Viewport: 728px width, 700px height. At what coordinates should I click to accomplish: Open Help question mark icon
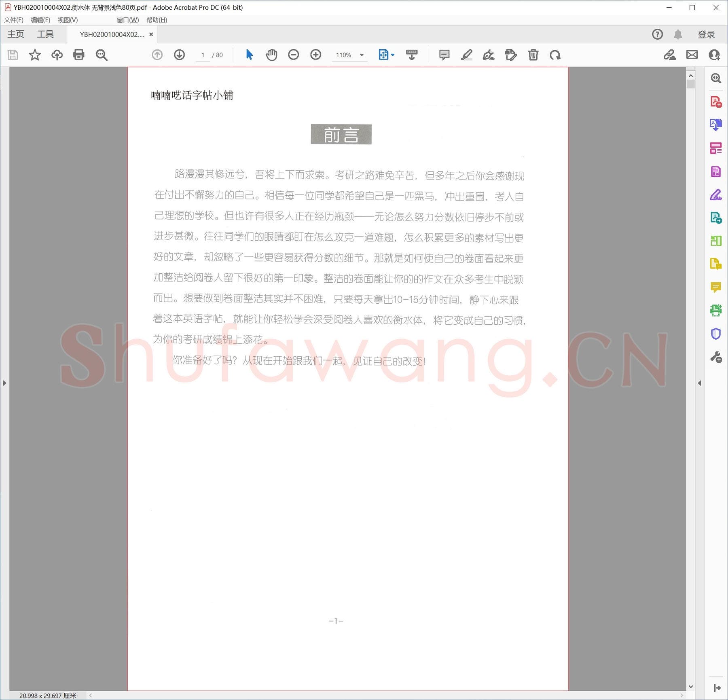(x=658, y=34)
